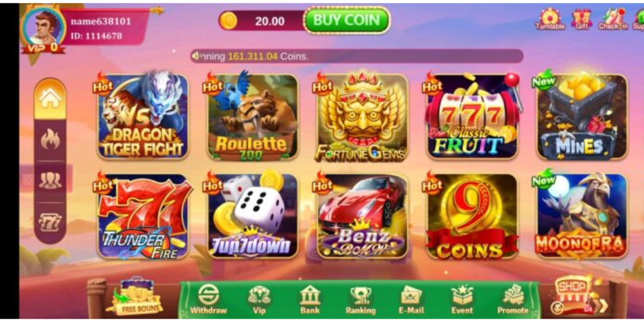
Task: Select the Home tab in sidebar
Action: tap(50, 99)
